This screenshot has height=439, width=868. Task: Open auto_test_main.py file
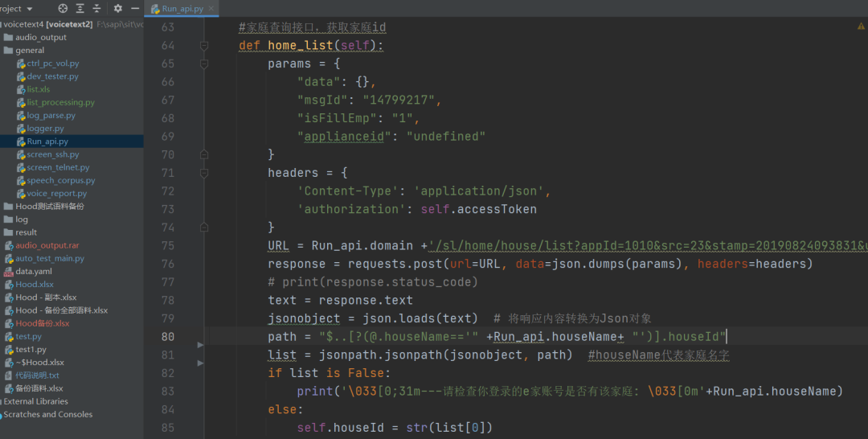tap(50, 258)
